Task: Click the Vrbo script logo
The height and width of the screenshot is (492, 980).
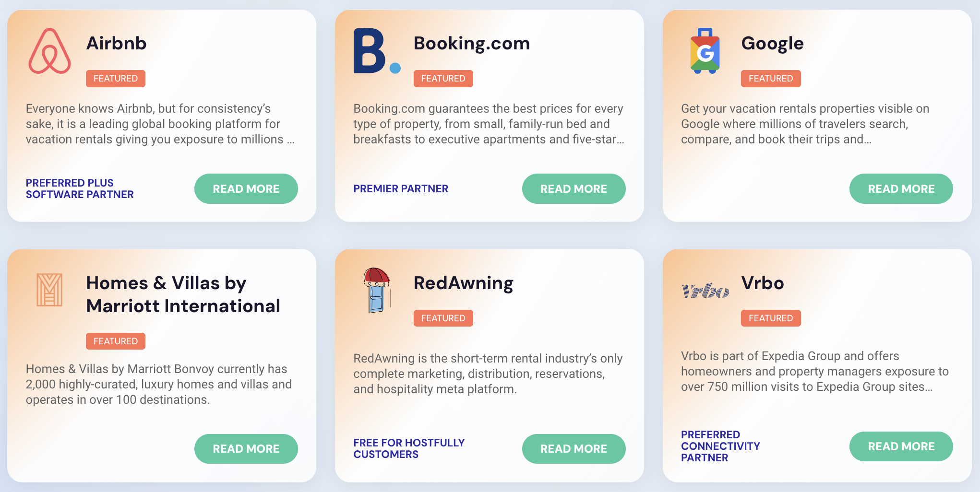Action: (x=705, y=290)
